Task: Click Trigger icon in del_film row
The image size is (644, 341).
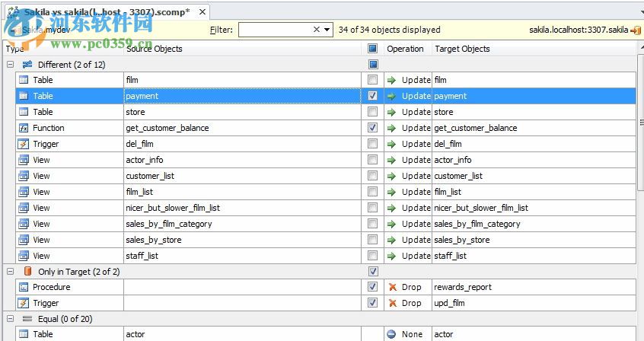Action: 24,144
